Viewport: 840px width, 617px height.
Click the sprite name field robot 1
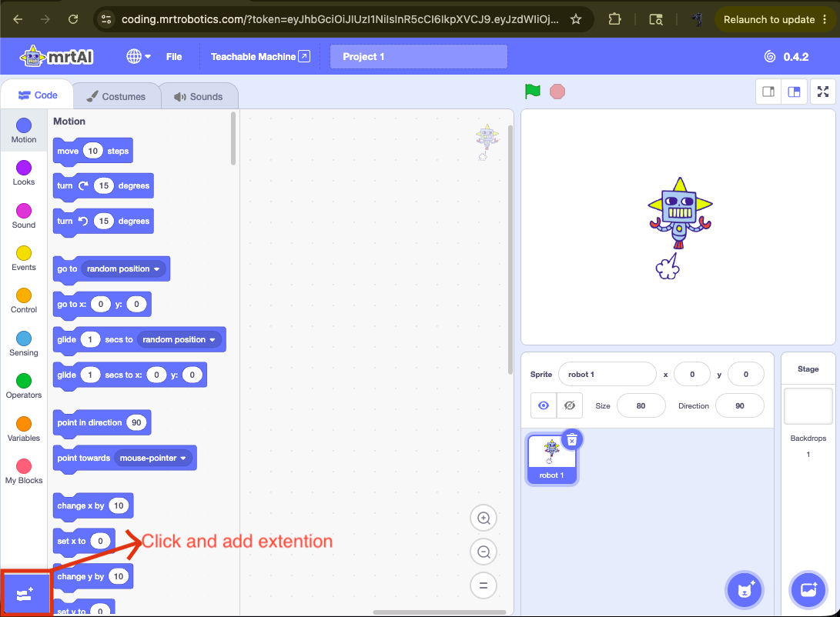pos(607,374)
